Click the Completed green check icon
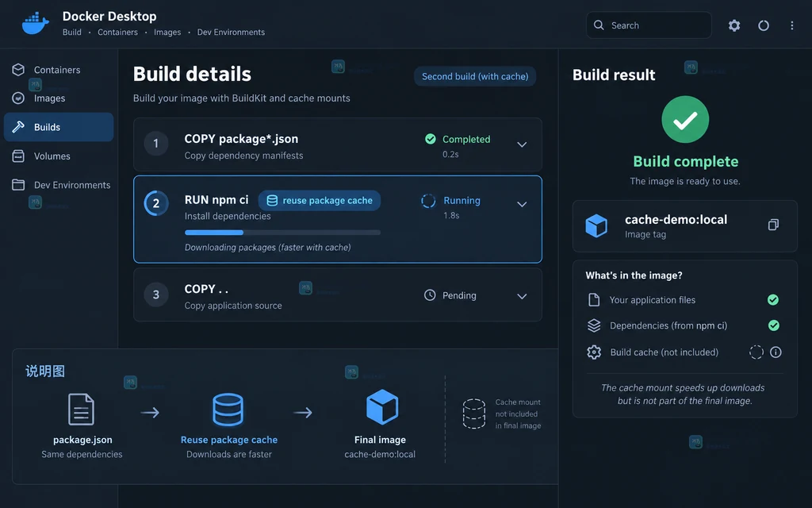 (431, 138)
